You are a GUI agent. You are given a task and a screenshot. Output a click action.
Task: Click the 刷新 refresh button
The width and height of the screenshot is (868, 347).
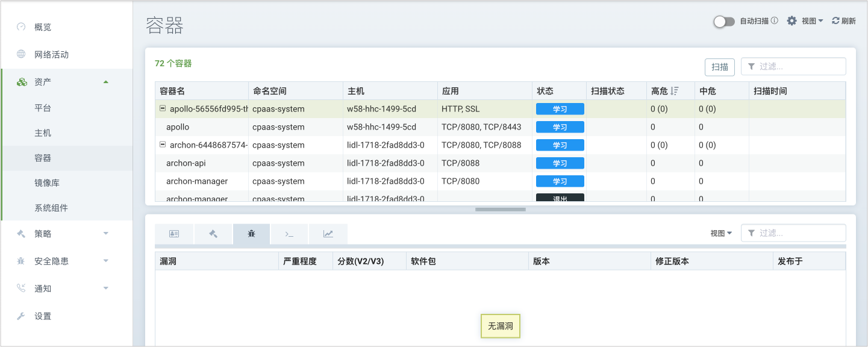[x=844, y=20]
